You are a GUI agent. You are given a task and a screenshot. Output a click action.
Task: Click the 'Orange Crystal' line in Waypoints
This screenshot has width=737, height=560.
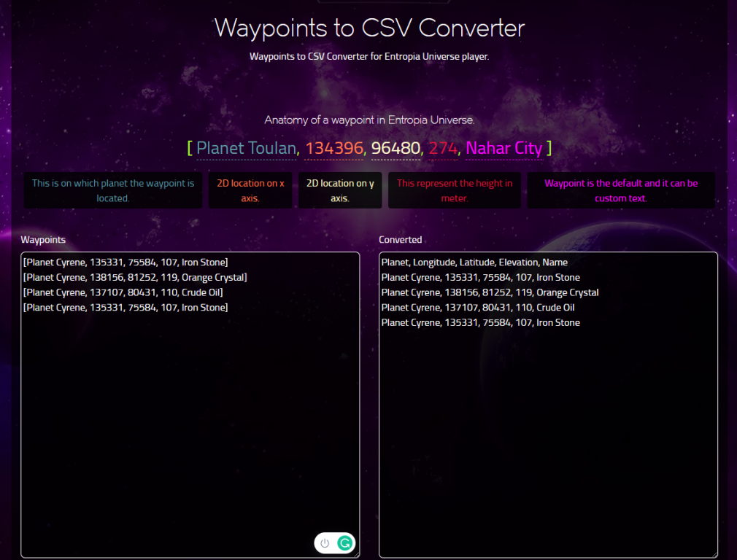tap(135, 277)
